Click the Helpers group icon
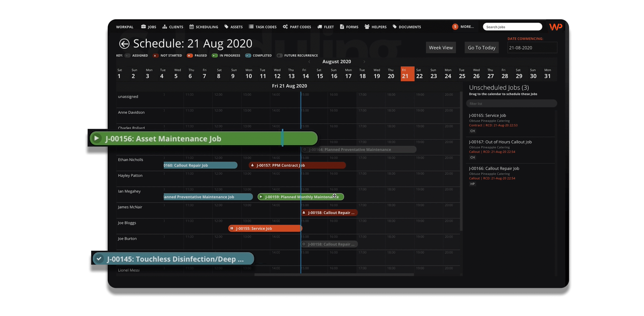Viewport: 644px width, 316px height. (x=367, y=26)
